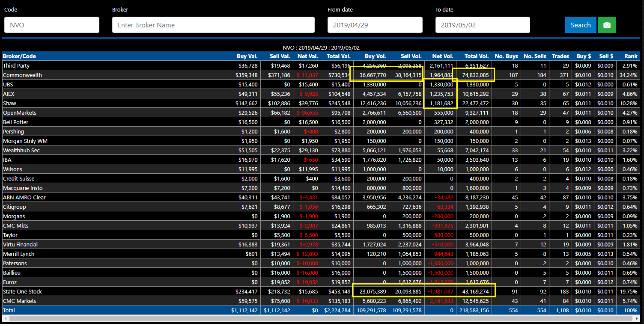Click the blue Search button
644x326 pixels.
point(581,25)
